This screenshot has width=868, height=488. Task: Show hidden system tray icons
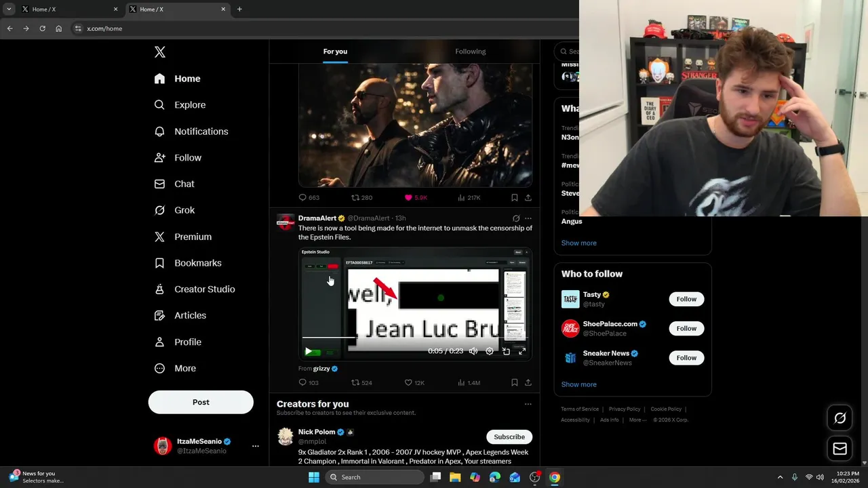(x=780, y=477)
